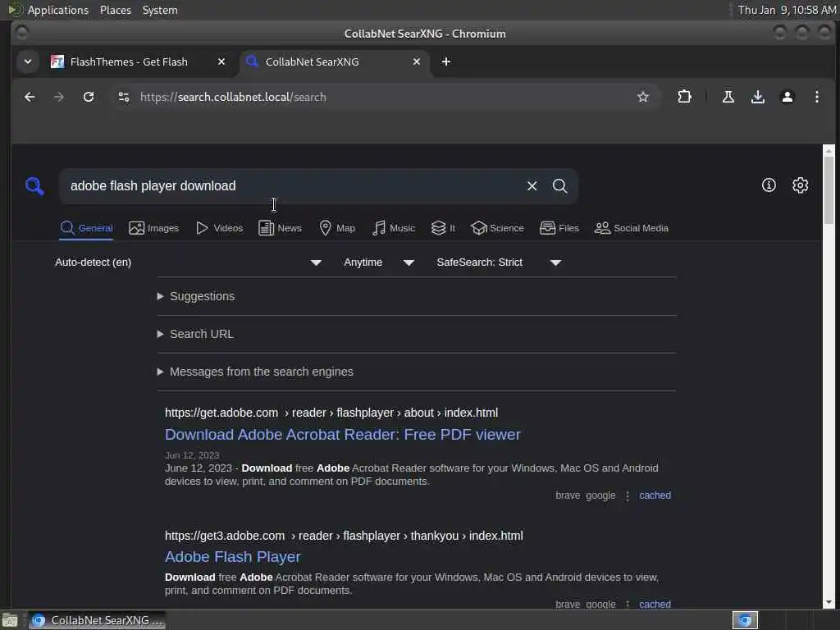Click the page vertical scrollbar thumb
This screenshot has width=840, height=630.
pos(829,190)
